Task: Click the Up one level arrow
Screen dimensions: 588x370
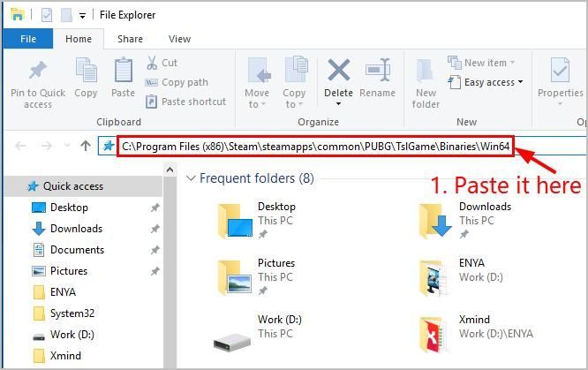Action: click(x=86, y=146)
